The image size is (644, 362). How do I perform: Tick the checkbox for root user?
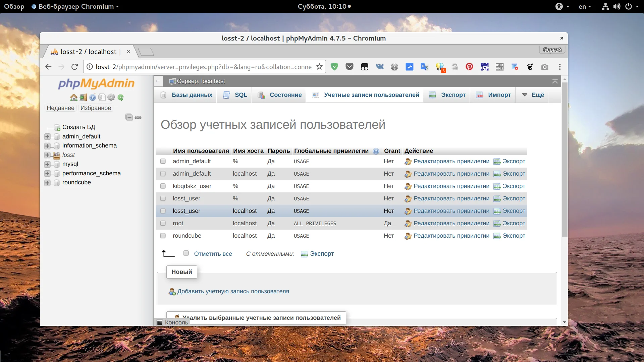tap(163, 223)
